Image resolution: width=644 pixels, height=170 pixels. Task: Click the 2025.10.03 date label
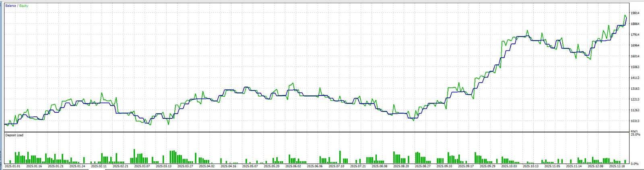click(510, 166)
